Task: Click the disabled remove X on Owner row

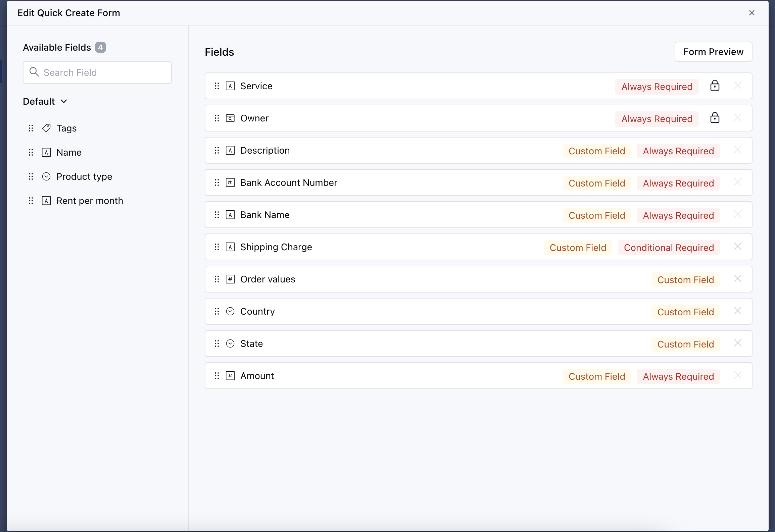Action: (738, 118)
